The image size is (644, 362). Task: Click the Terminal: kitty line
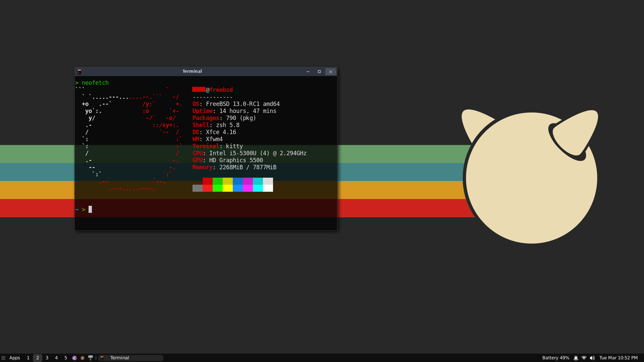coord(218,146)
